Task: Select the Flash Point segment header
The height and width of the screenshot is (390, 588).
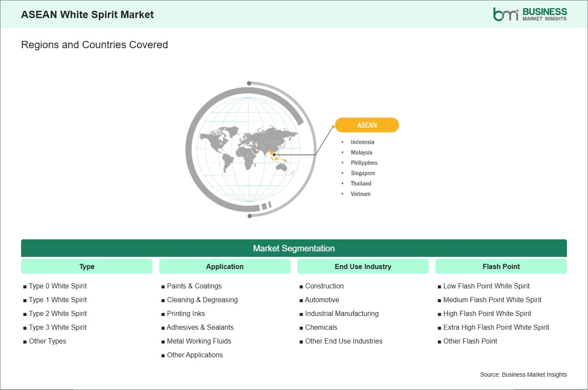Action: (x=501, y=266)
